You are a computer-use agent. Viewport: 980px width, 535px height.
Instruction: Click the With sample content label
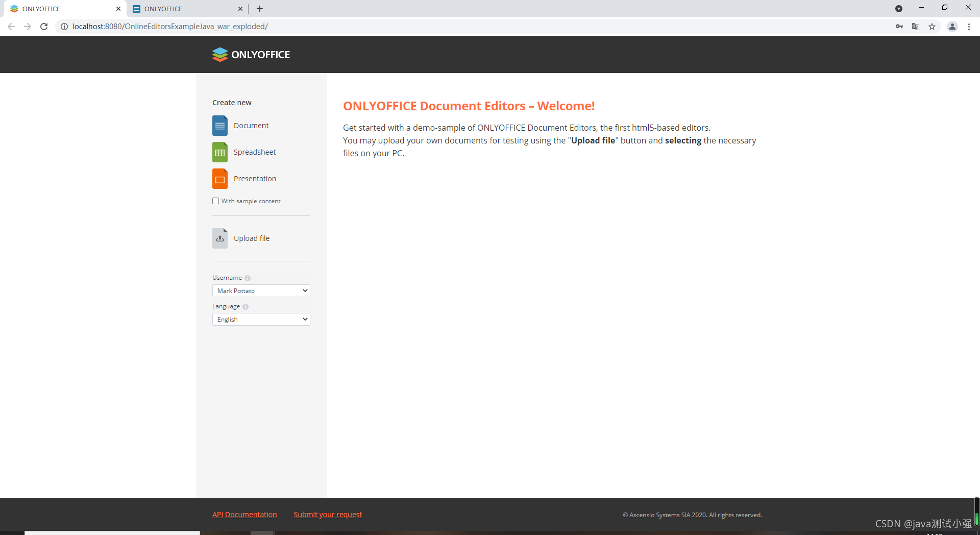[251, 201]
